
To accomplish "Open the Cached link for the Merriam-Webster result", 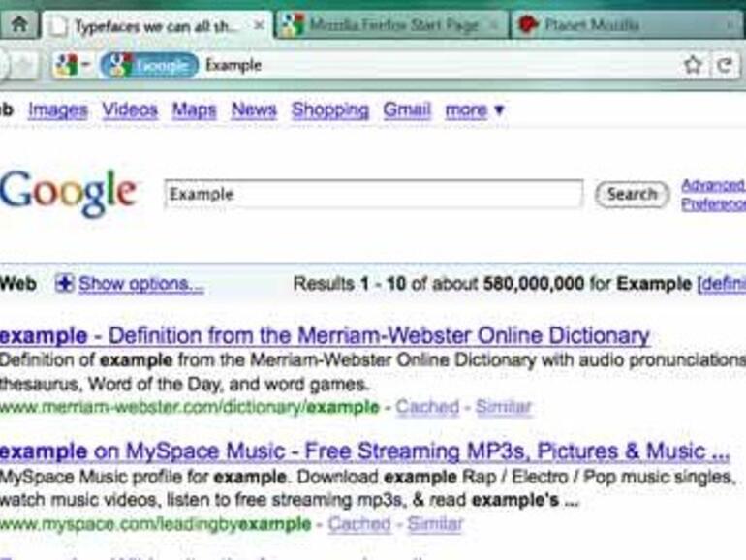I will (x=427, y=407).
